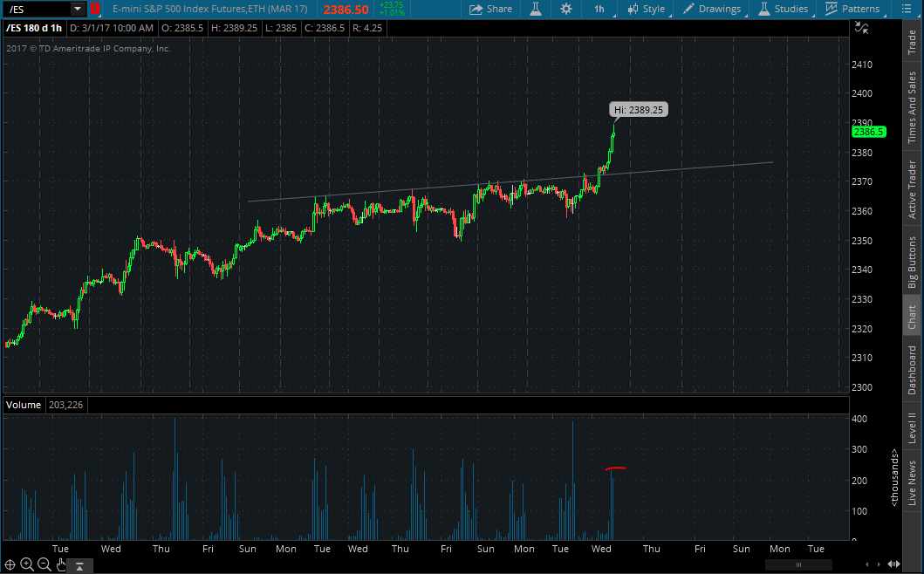The height and width of the screenshot is (574, 924).
Task: Open the Live News side tab
Action: (912, 482)
